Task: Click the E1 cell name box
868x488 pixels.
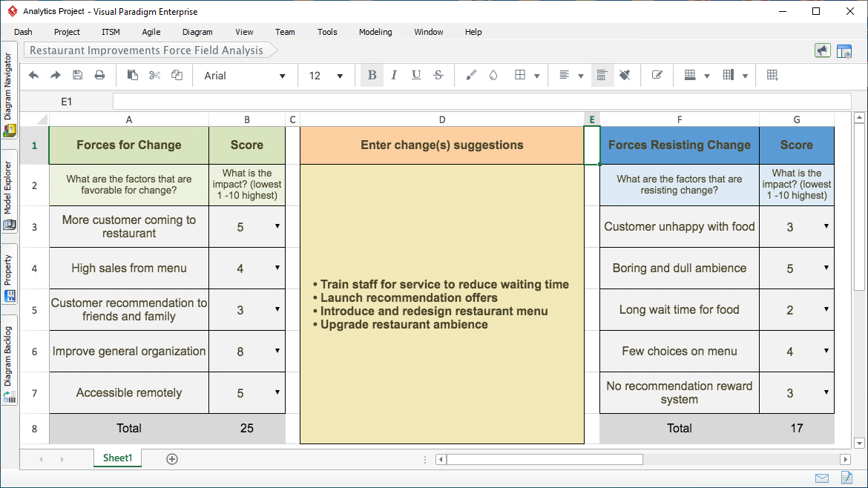Action: pyautogui.click(x=67, y=101)
